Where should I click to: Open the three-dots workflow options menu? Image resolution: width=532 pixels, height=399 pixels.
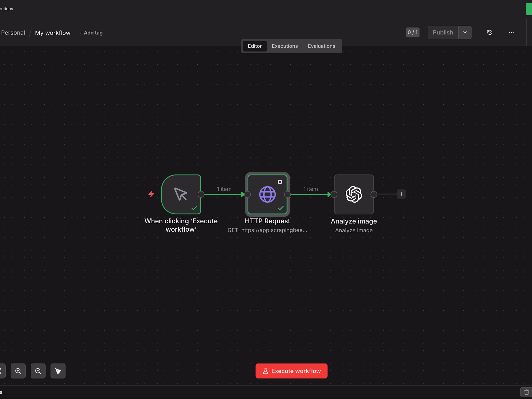tap(511, 32)
